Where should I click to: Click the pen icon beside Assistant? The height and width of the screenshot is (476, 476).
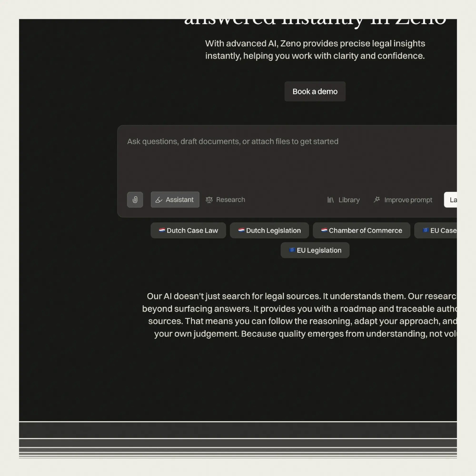159,200
